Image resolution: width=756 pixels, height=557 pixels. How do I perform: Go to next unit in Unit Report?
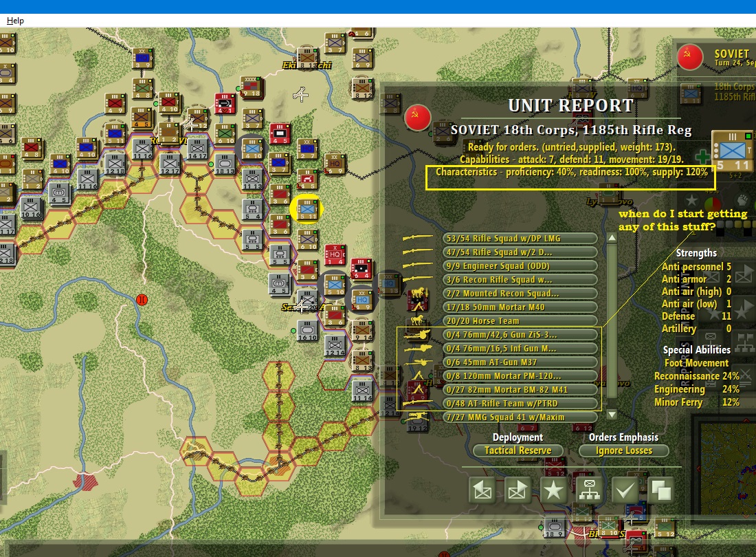[x=518, y=490]
